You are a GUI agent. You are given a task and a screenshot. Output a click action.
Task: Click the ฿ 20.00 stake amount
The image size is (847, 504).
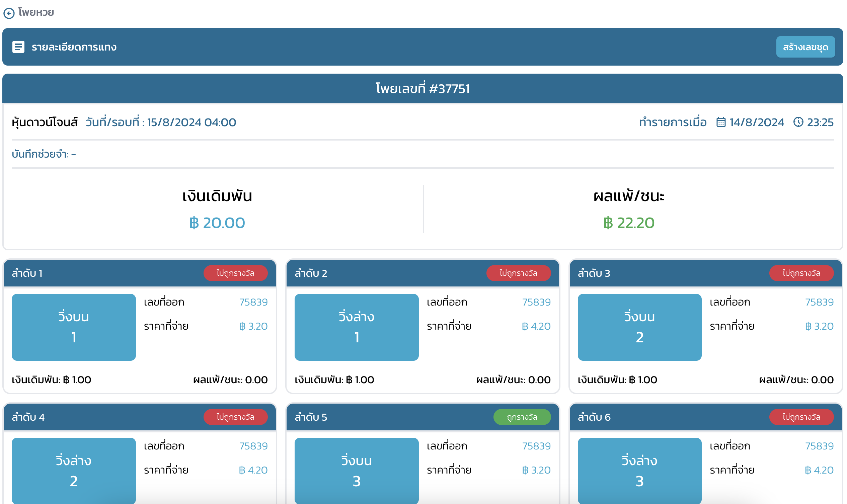click(217, 223)
